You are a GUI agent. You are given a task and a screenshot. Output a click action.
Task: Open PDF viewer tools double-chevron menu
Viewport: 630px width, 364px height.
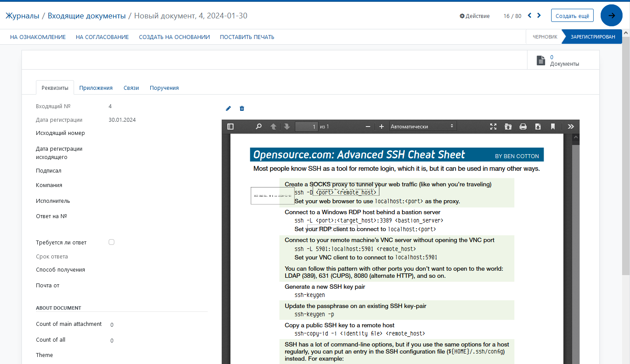(571, 127)
